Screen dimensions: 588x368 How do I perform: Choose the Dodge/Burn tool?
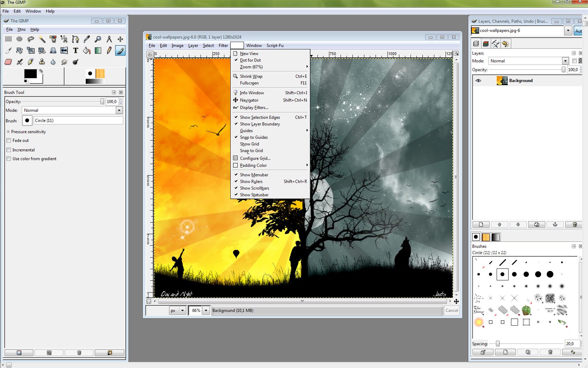point(76,62)
